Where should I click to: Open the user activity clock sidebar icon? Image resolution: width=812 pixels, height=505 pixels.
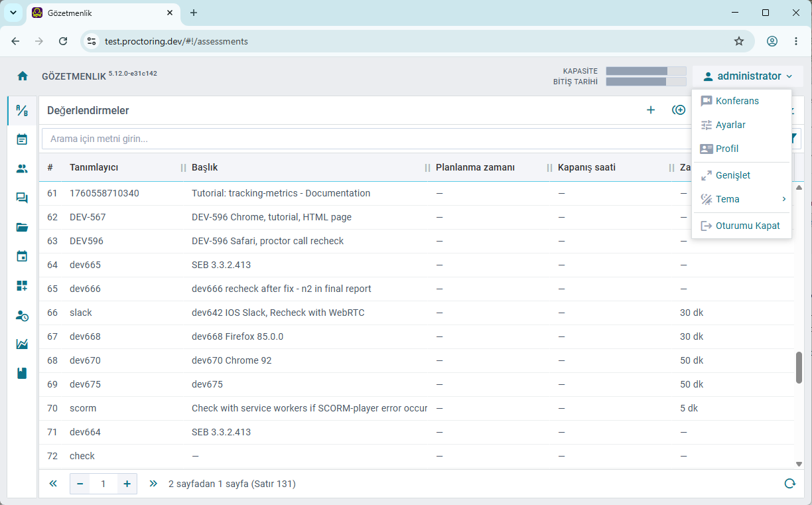tap(22, 316)
